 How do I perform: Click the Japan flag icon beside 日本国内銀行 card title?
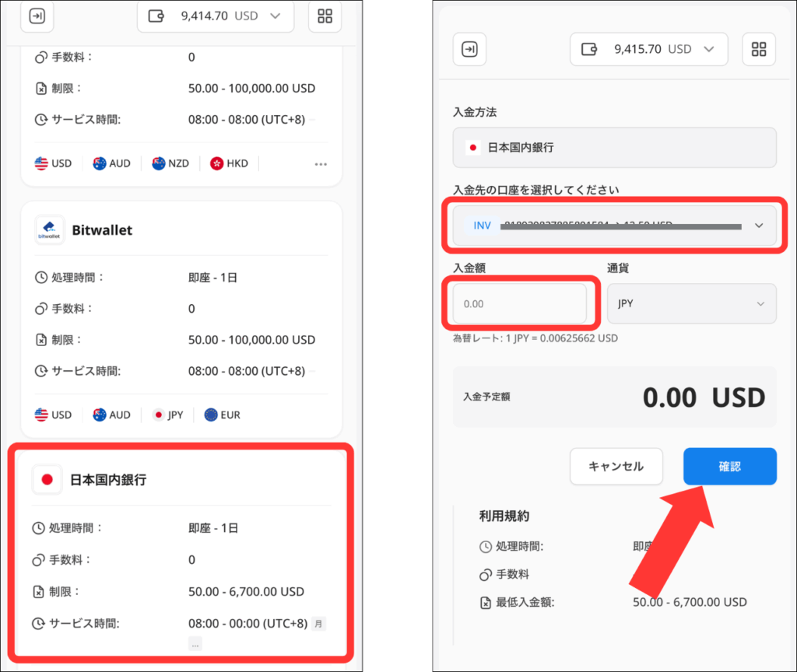47,480
